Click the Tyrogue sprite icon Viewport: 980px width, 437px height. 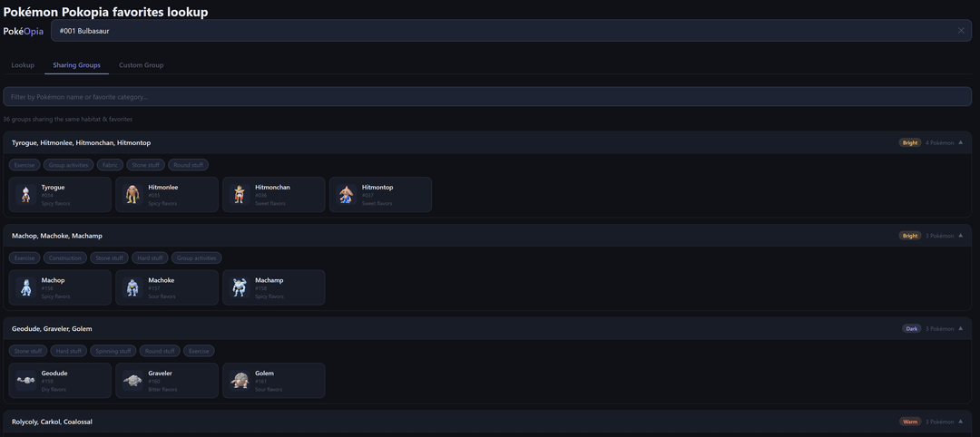pos(26,195)
